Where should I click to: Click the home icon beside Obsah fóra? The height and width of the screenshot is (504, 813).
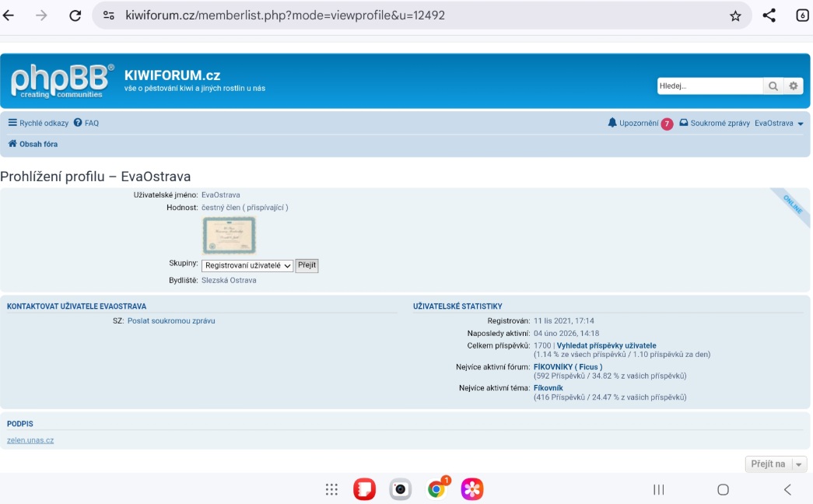[x=12, y=144]
